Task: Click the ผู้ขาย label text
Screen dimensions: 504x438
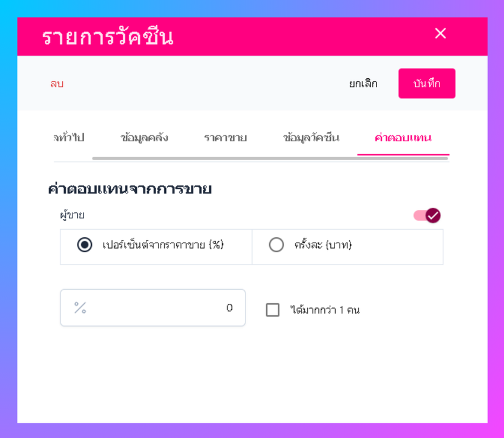Action: [x=72, y=215]
